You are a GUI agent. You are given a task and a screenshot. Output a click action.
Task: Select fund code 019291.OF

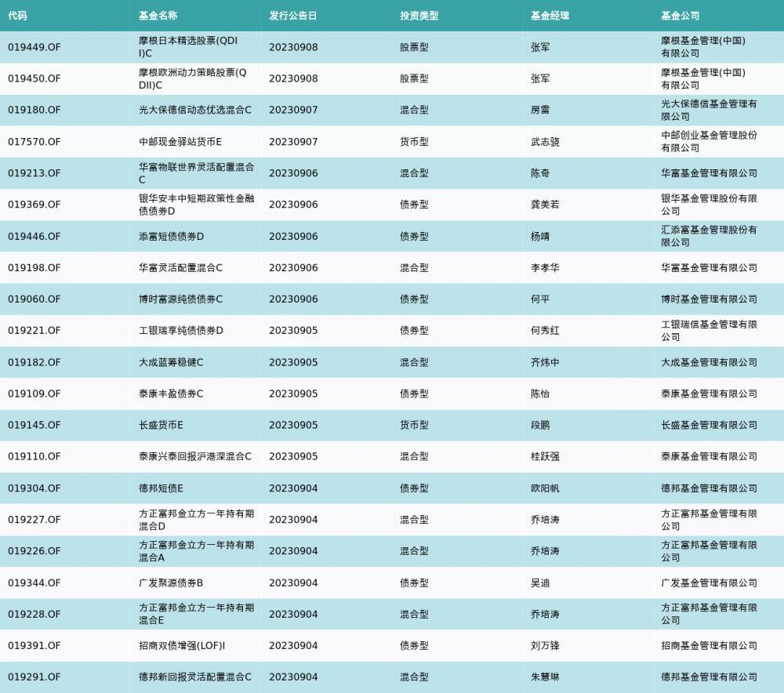coord(34,677)
